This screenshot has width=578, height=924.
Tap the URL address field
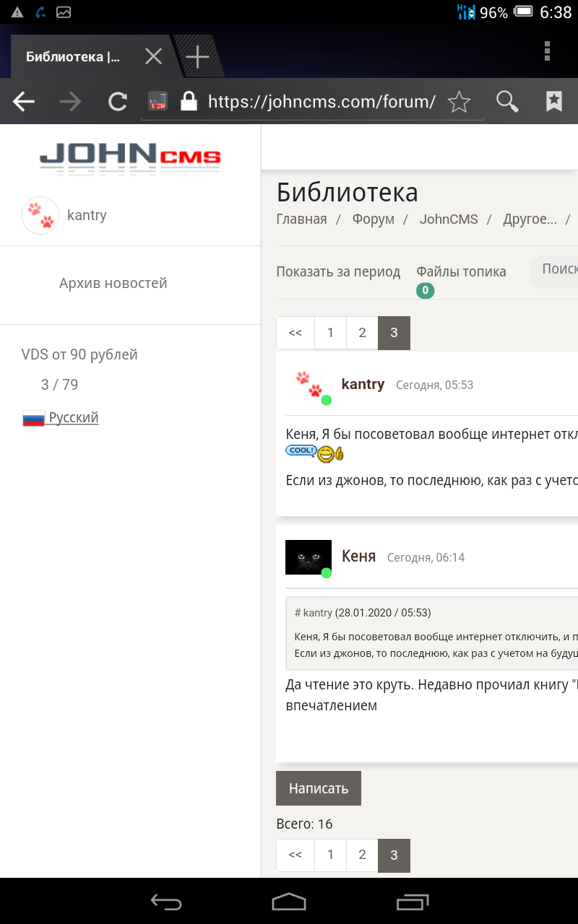click(322, 102)
